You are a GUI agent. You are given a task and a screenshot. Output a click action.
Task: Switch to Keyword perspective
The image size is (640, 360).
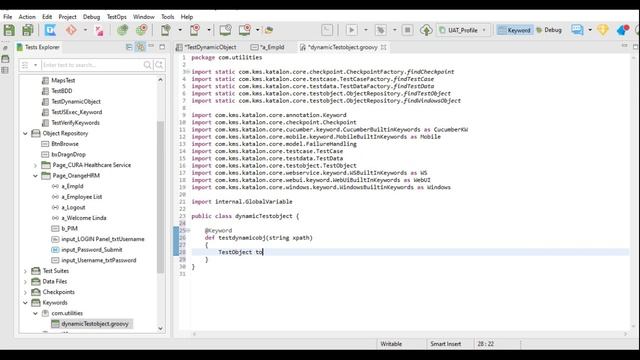(515, 30)
